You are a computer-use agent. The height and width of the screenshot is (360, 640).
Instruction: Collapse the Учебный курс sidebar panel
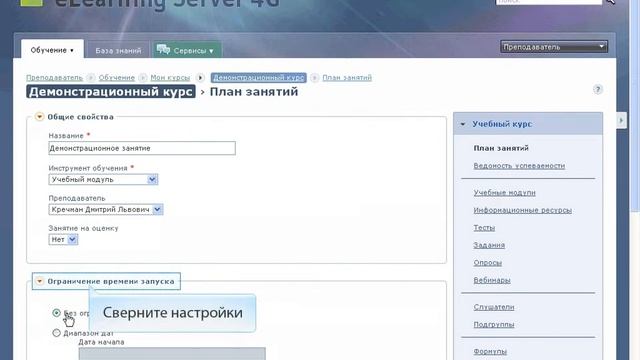(463, 124)
